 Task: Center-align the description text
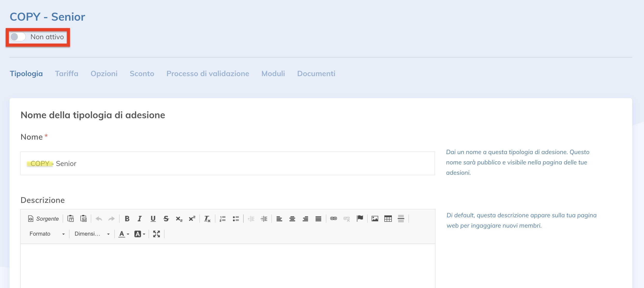[292, 218]
